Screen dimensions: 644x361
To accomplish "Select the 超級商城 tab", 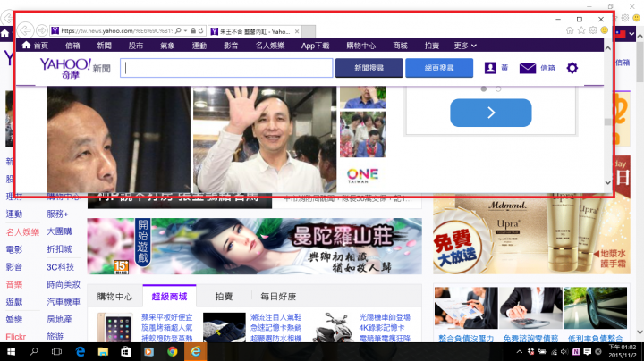I will click(x=169, y=296).
